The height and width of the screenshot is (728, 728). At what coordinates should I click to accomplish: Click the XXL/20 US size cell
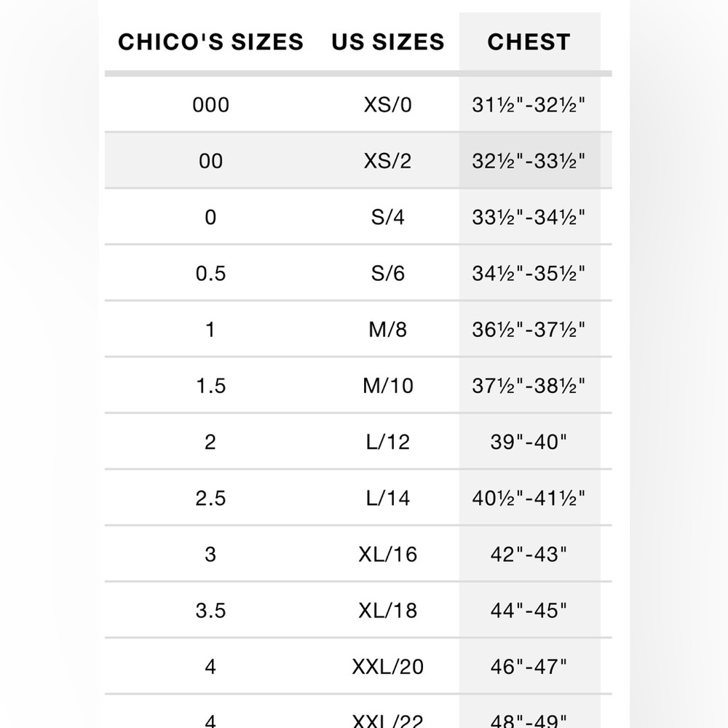(x=388, y=667)
